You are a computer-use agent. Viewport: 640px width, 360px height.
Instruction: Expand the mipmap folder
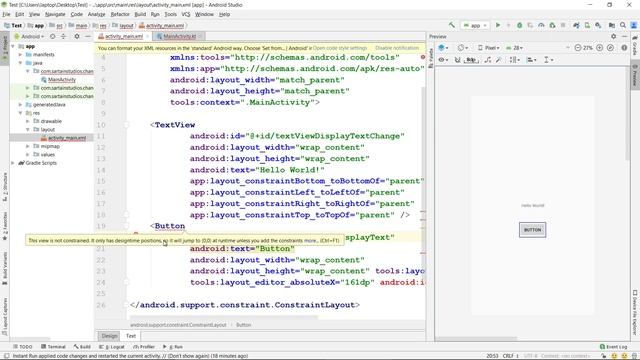28,146
